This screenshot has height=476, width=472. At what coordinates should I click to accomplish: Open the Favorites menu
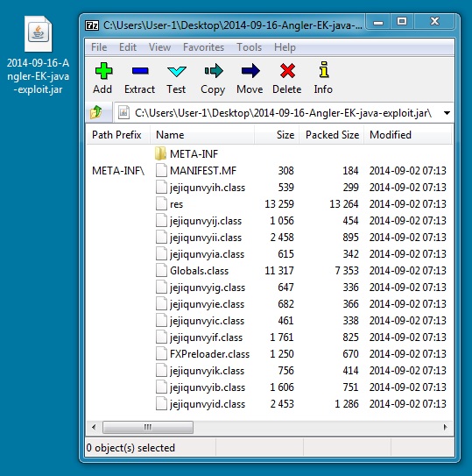pyautogui.click(x=203, y=47)
